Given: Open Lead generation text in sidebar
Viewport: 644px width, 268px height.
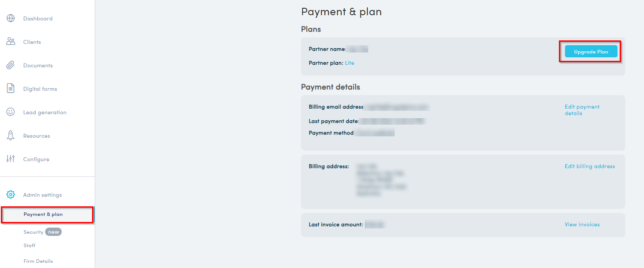Looking at the screenshot, I should [x=45, y=112].
